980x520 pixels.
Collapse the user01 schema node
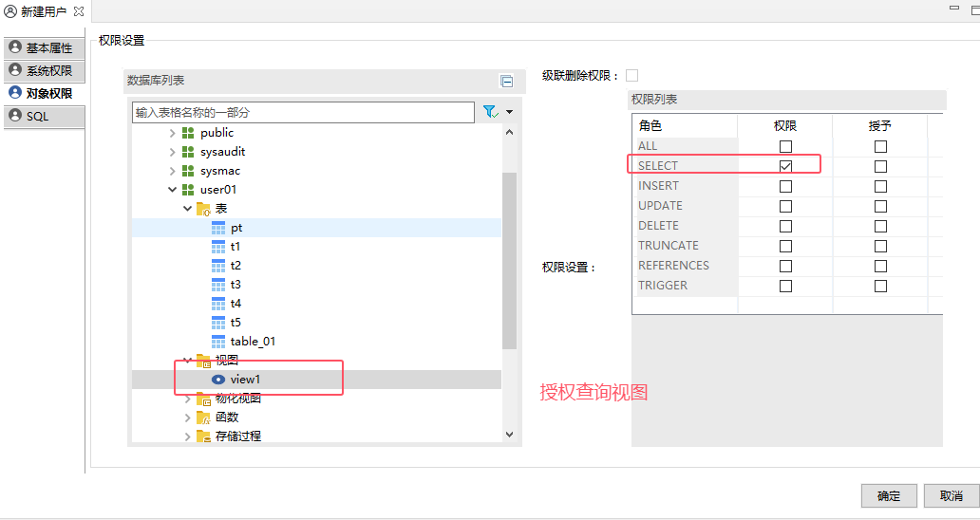coord(172,190)
